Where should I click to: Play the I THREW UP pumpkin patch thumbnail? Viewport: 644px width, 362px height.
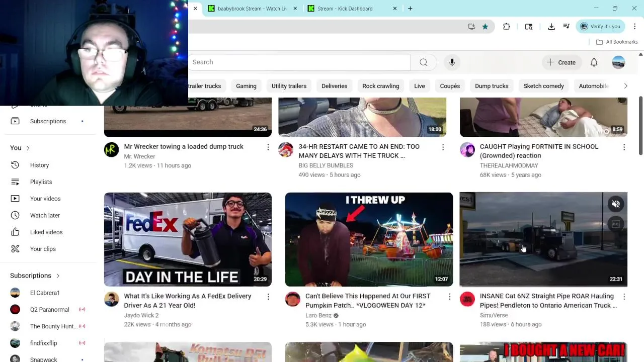click(369, 239)
